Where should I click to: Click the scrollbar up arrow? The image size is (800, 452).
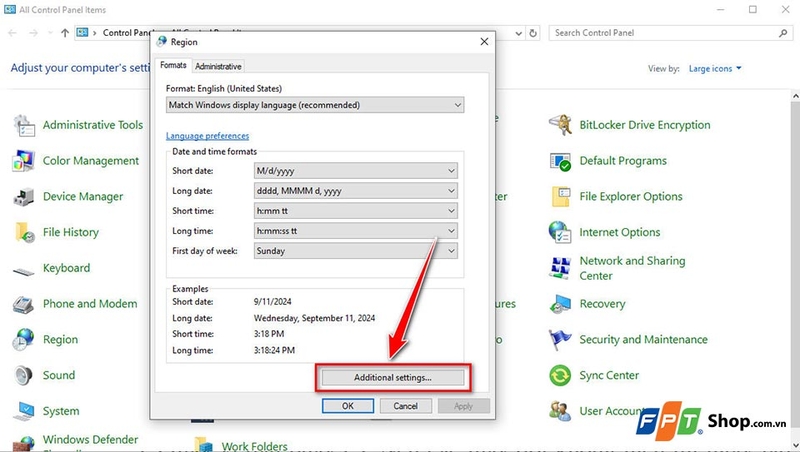coord(795,96)
